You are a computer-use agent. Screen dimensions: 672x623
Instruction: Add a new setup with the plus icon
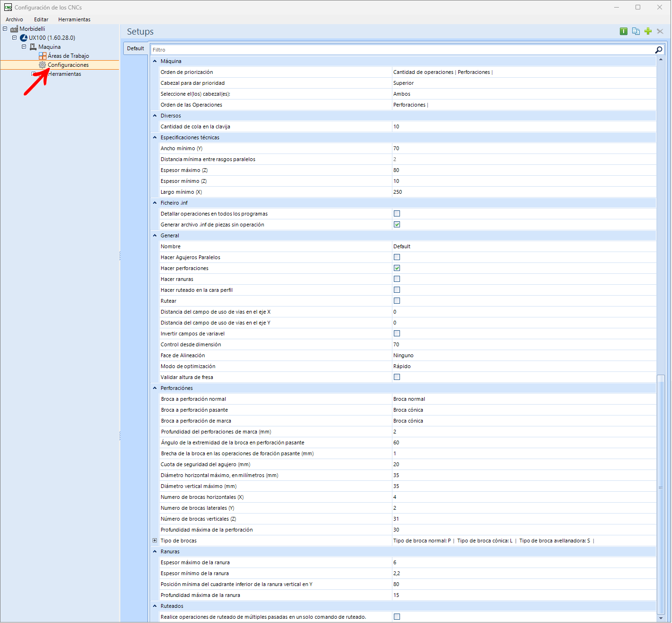pyautogui.click(x=648, y=31)
